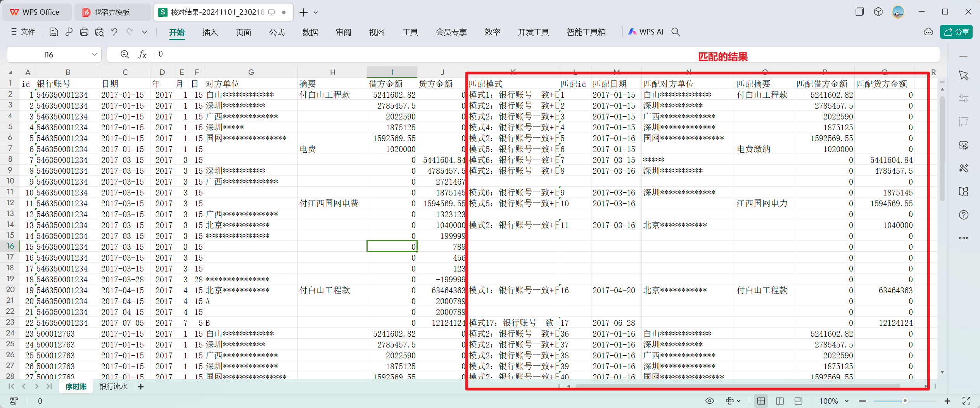Click the Undo arrow icon
The width and height of the screenshot is (980, 408).
(114, 32)
